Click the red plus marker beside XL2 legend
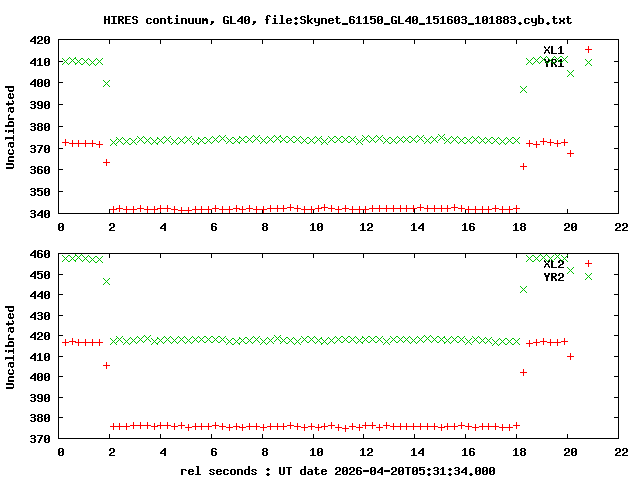This screenshot has height=480, width=640. [x=588, y=263]
